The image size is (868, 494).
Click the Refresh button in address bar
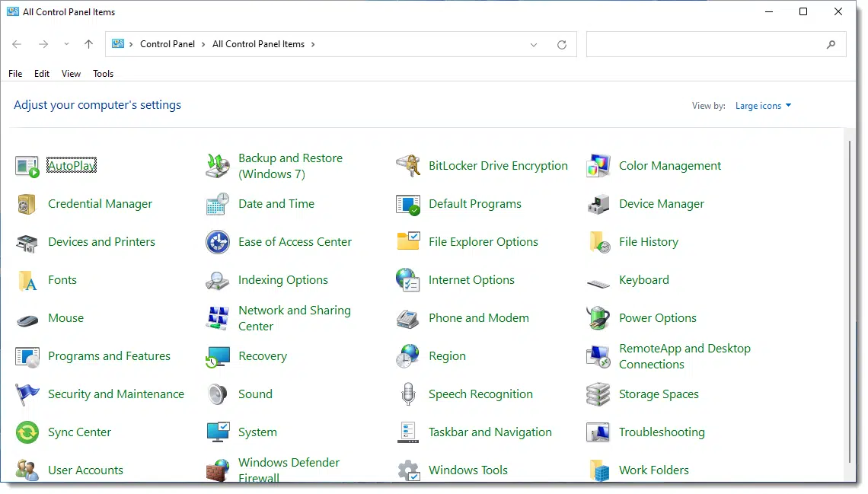pyautogui.click(x=562, y=44)
